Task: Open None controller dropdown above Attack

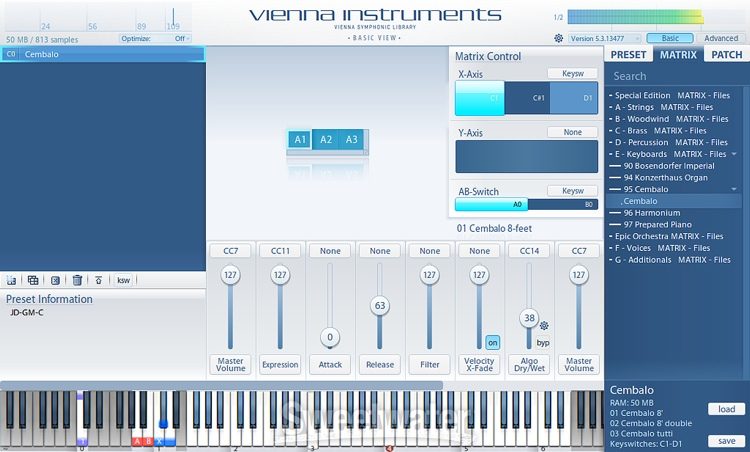Action: [x=330, y=251]
